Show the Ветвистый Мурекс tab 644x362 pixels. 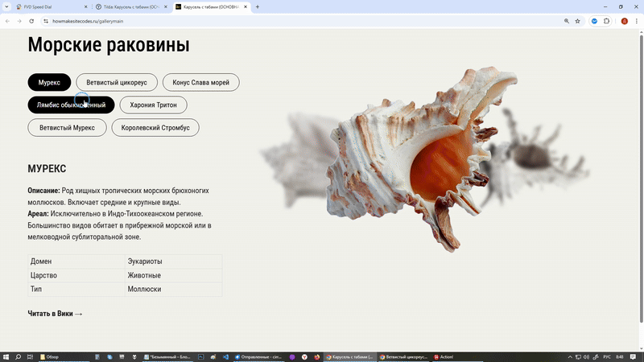(67, 128)
